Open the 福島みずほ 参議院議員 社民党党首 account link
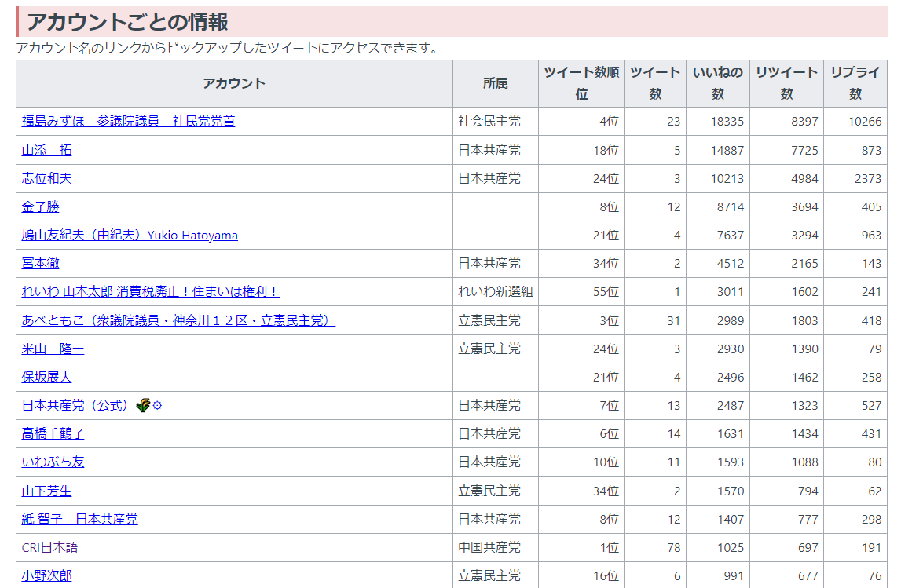This screenshot has height=588, width=901. [x=128, y=121]
